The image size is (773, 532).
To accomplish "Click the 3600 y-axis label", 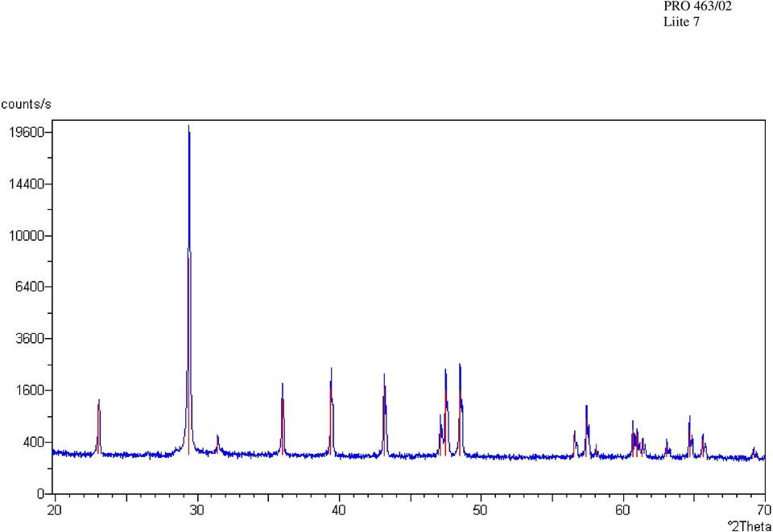I will 30,338.
